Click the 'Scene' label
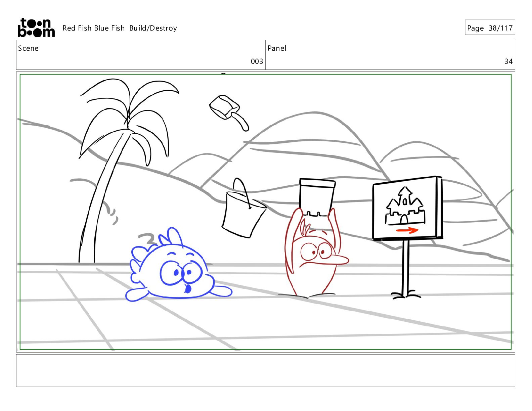532x411 pixels. [x=28, y=48]
